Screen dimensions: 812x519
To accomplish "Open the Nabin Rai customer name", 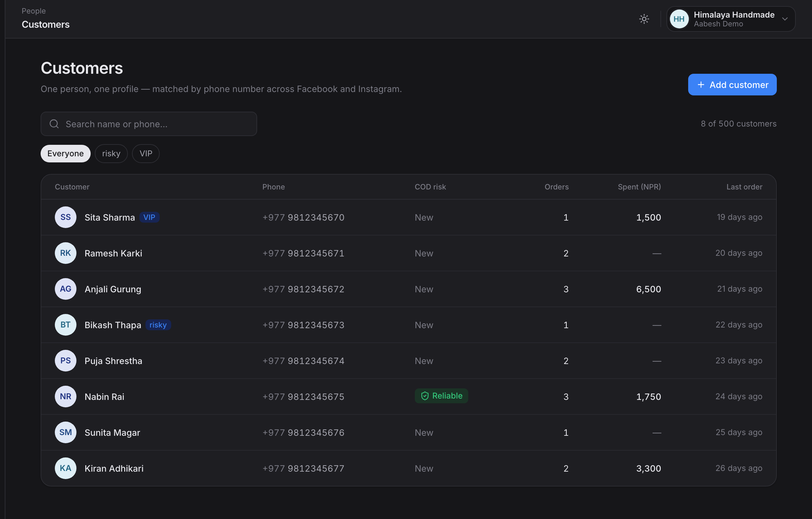I will (x=105, y=397).
